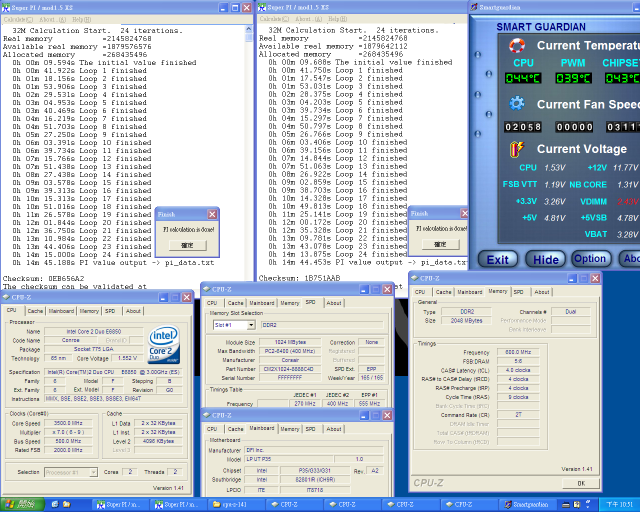Click the Smartguardian title bar icon
This screenshot has height=512, width=640.
tap(474, 7)
